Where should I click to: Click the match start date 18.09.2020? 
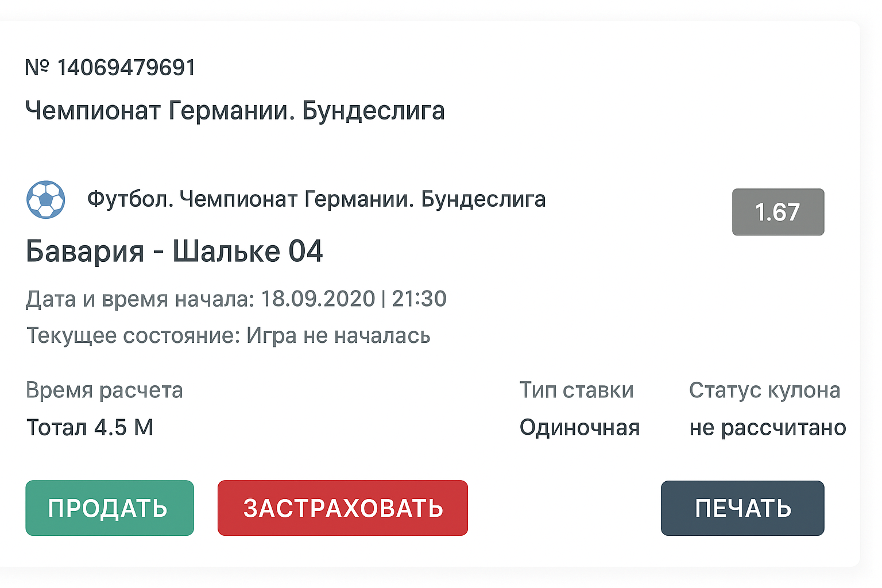[318, 299]
